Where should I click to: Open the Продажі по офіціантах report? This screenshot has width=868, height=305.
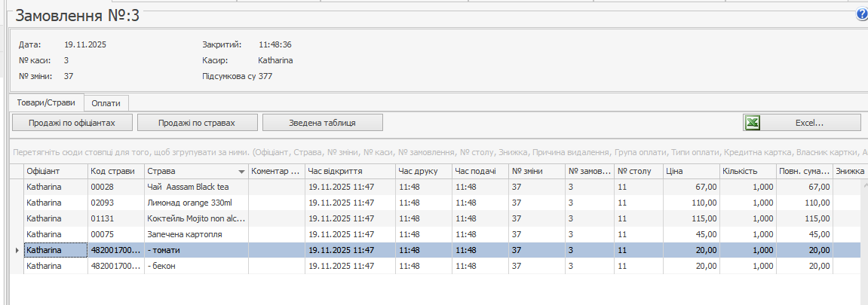tap(72, 123)
